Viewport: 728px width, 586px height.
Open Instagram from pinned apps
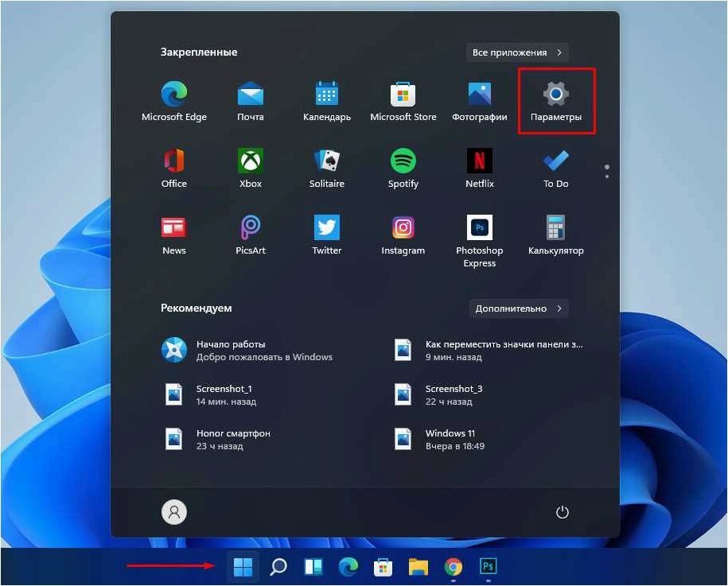pyautogui.click(x=403, y=235)
